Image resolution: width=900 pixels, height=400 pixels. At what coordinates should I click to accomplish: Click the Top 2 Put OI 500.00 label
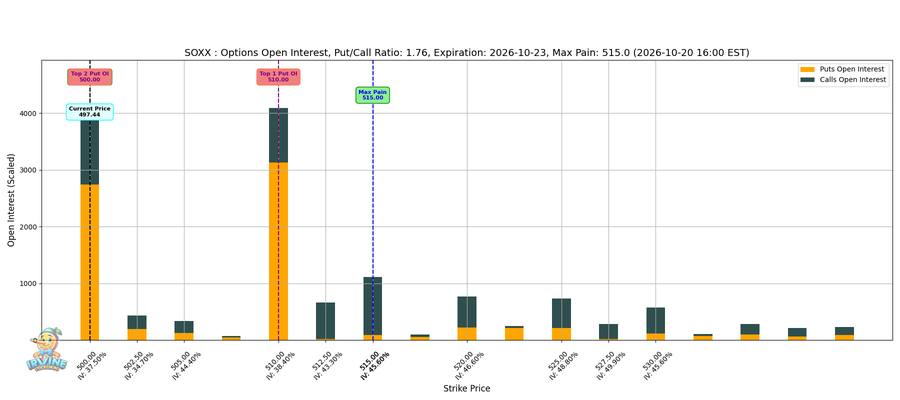point(90,77)
